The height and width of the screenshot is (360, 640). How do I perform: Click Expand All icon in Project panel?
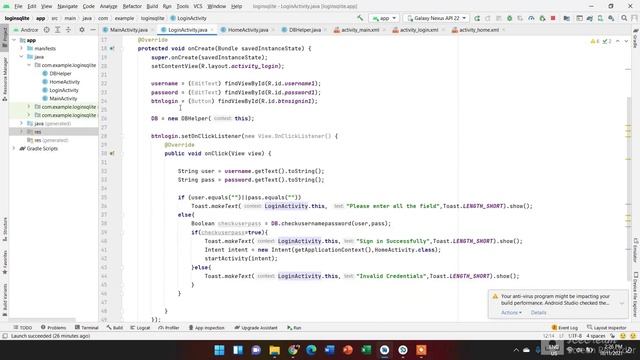[58, 30]
